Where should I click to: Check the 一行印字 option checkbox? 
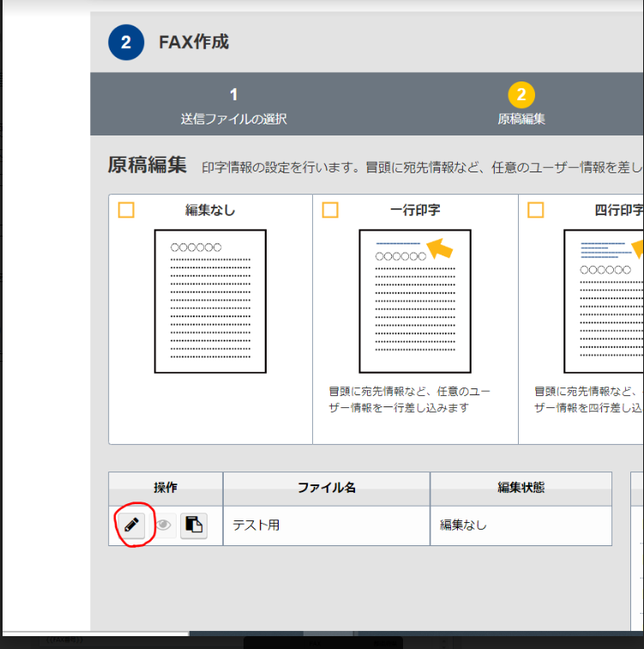tap(330, 210)
